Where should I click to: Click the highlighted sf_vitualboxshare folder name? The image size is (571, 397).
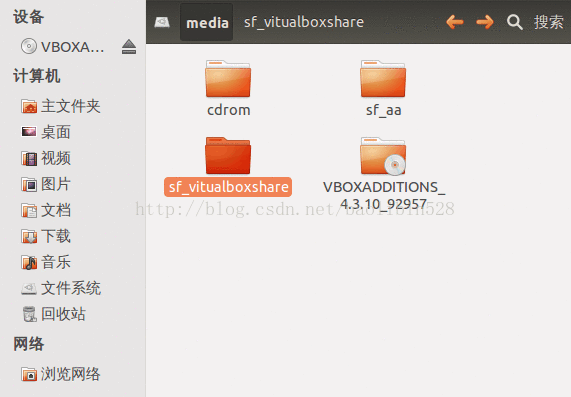(x=228, y=187)
